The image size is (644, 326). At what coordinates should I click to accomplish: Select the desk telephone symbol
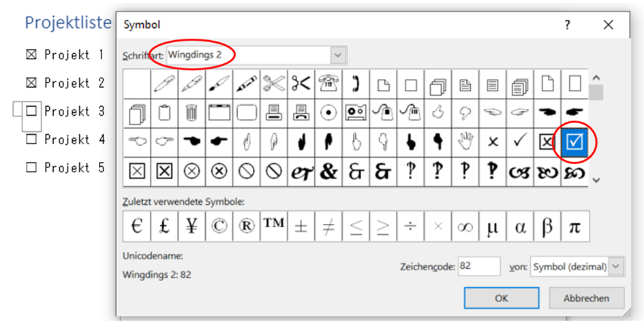(x=328, y=84)
